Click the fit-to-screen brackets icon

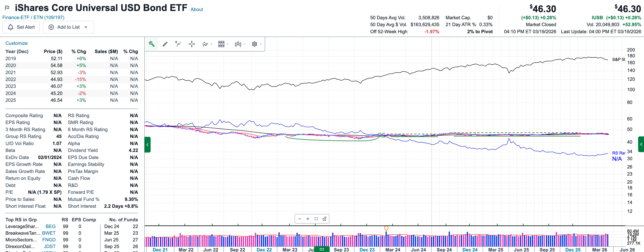(x=316, y=219)
